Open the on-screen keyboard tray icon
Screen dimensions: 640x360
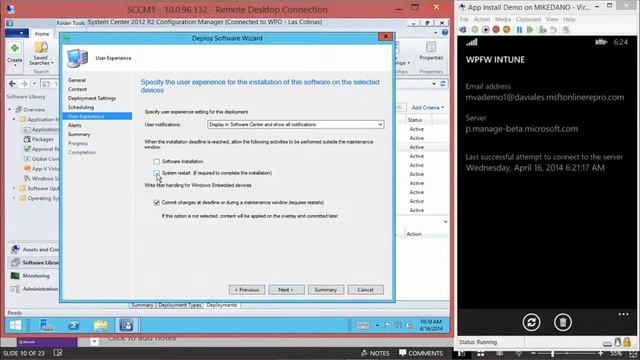coord(362,325)
